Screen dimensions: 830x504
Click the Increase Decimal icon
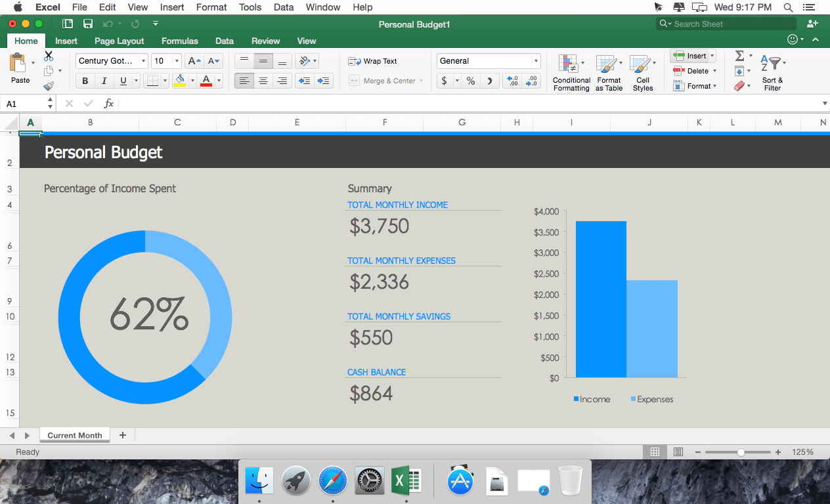512,80
